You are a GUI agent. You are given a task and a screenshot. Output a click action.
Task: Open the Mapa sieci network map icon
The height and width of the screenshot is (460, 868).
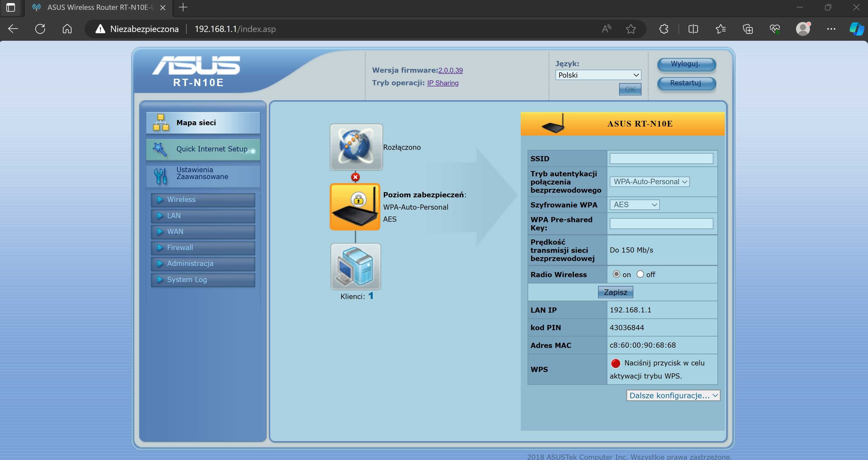161,122
